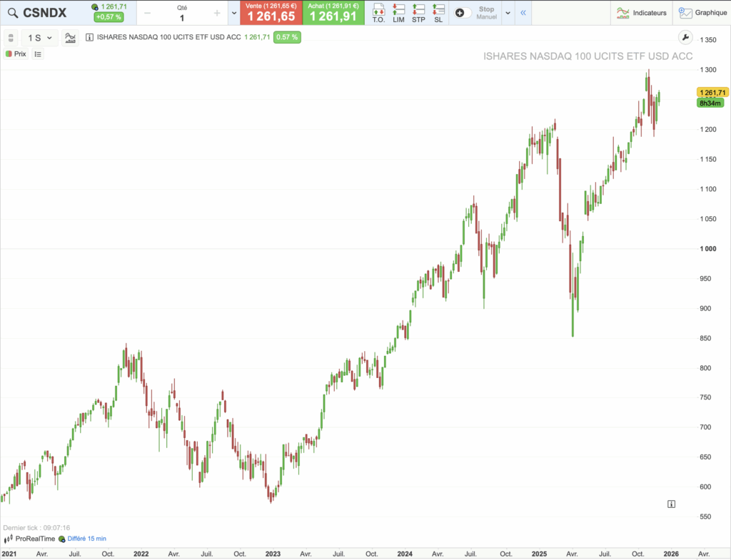Collapse the toolbar with double-chevron
This screenshot has height=560, width=731.
click(523, 12)
